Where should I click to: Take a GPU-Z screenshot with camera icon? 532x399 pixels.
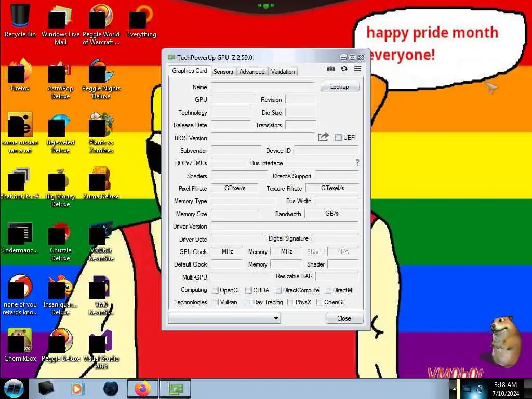coord(331,69)
